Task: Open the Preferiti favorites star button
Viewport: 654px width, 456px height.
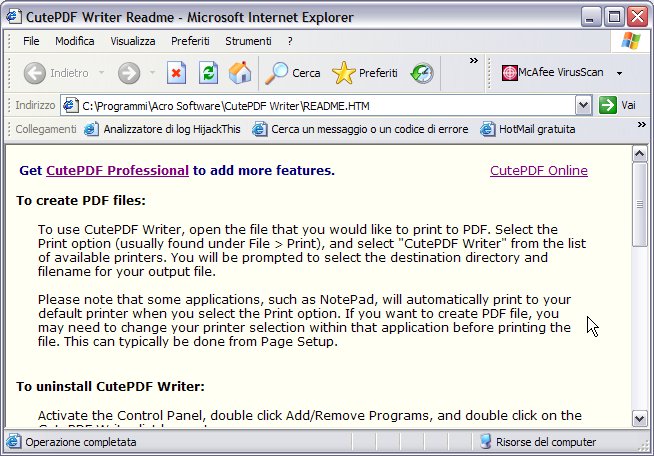Action: point(365,73)
